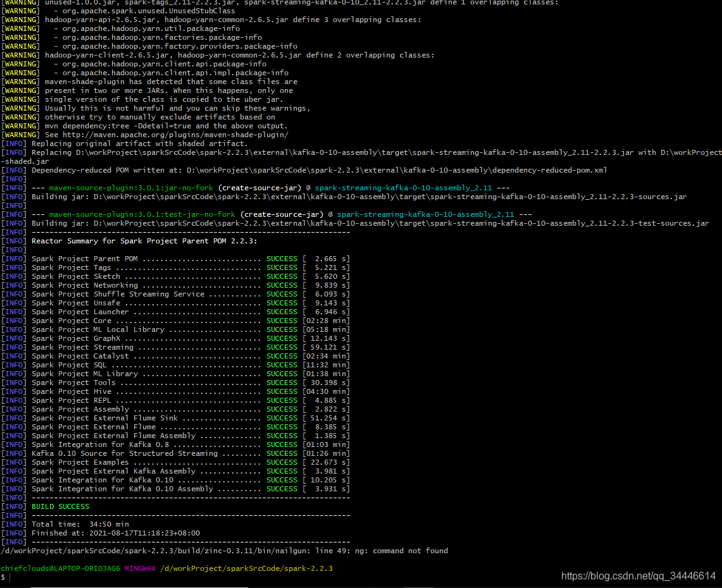Click the "Spark Project Sketch" row name

75,276
